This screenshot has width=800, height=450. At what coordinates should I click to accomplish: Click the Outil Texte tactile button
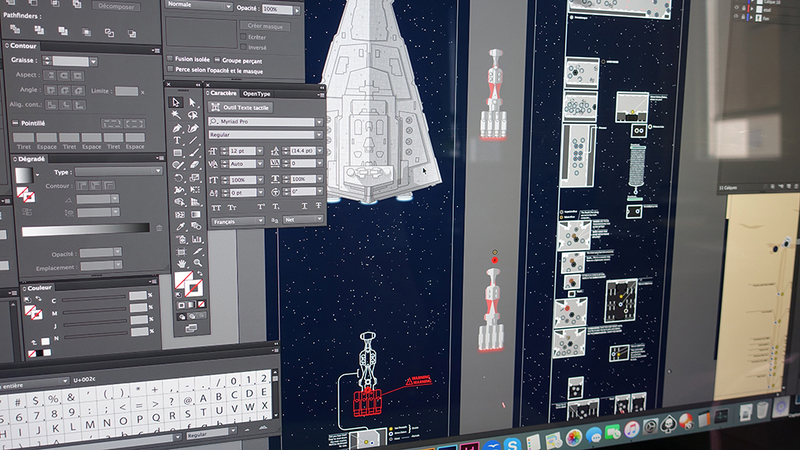240,108
